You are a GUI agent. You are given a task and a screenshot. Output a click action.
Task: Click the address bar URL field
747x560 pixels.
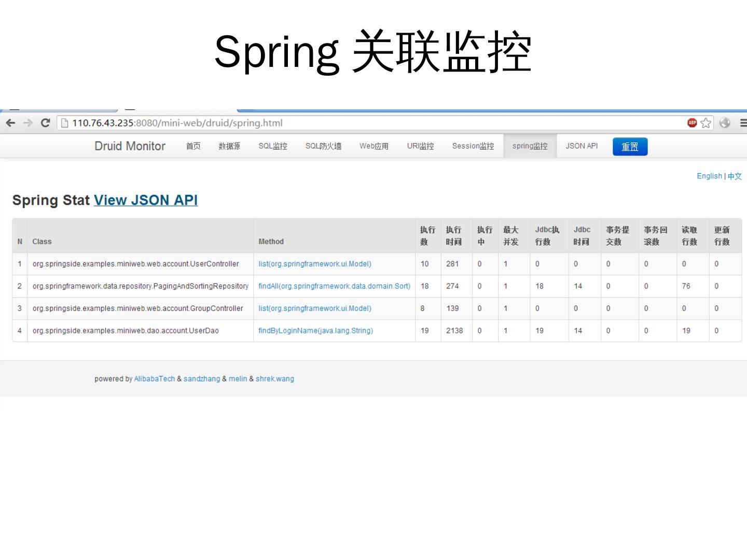363,123
